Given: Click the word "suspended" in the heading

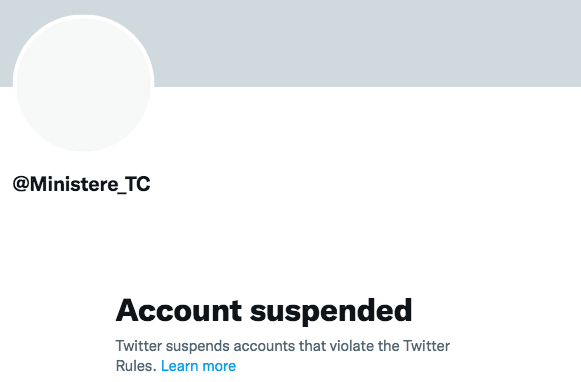Looking at the screenshot, I should 331,312.
